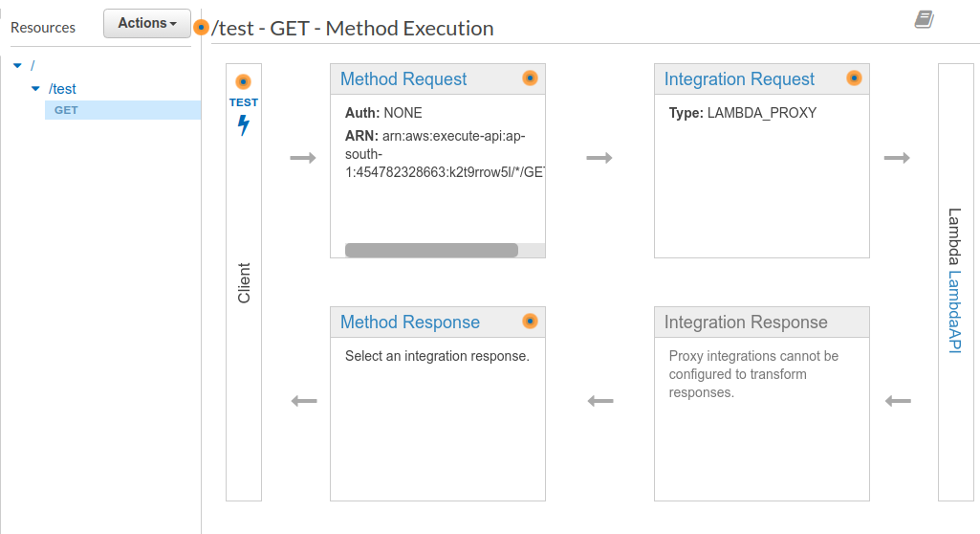The height and width of the screenshot is (534, 980).
Task: Open the Integration Request settings link
Action: click(739, 78)
